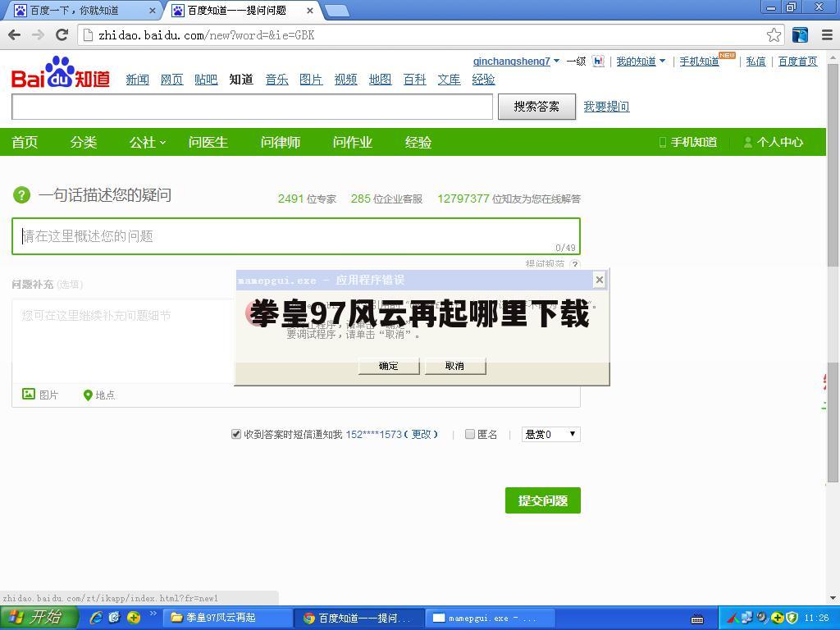Switch to the mamepgui.exe taskbar item
Screen dimensions: 840x630
(x=491, y=618)
